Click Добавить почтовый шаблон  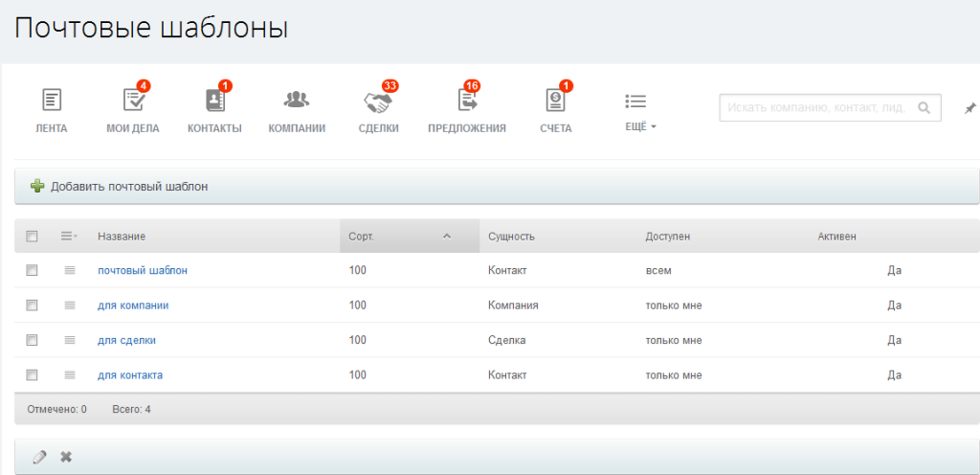[x=129, y=186]
